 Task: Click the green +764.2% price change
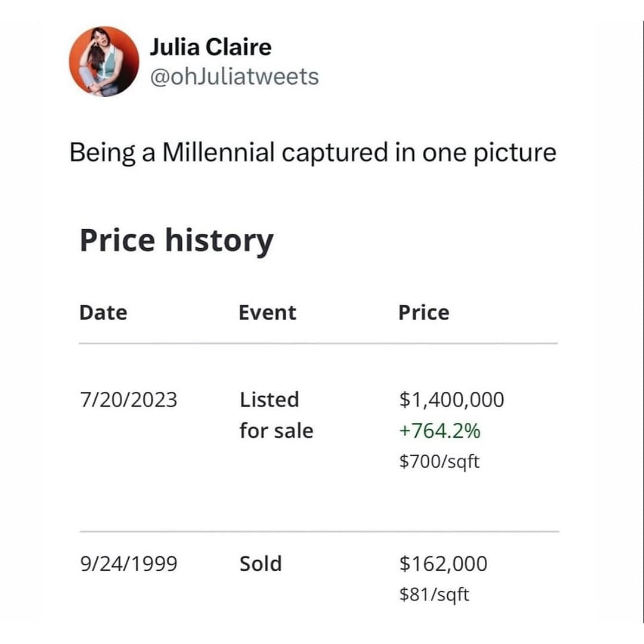click(439, 431)
